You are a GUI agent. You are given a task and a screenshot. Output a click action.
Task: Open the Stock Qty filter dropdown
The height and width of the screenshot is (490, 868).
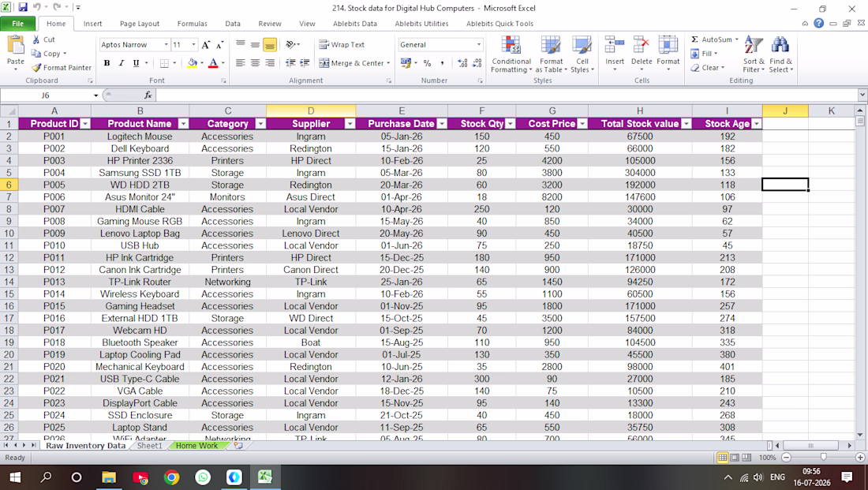(x=511, y=124)
